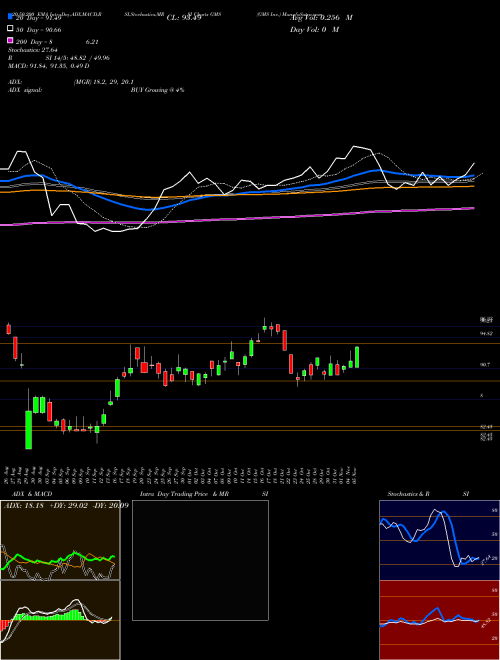Viewport: 500px width, 660px height.
Task: Click the 'MACD: 91.84, 91.35, 0.49 D' readout
Action: [49, 66]
